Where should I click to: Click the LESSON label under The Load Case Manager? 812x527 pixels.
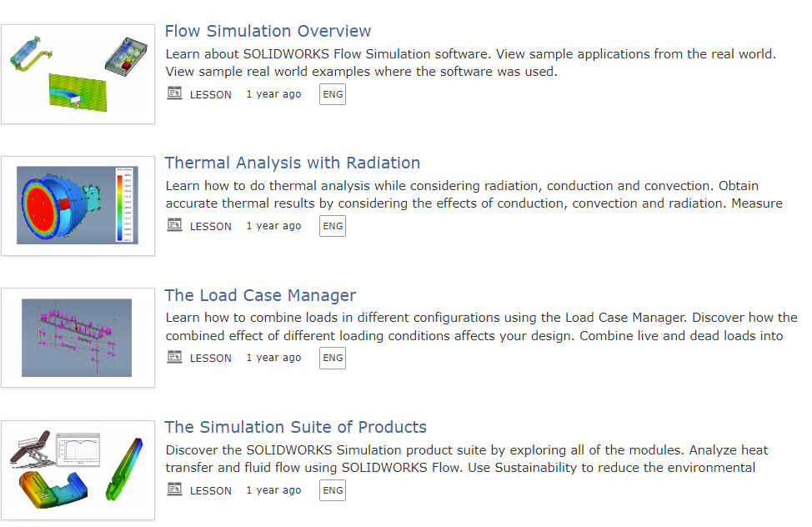tap(211, 358)
